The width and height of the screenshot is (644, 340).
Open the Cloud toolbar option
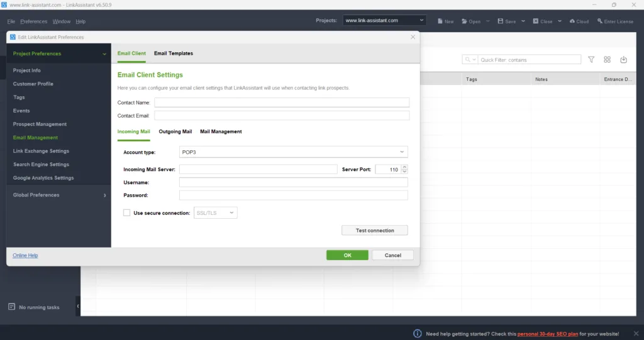tap(579, 21)
